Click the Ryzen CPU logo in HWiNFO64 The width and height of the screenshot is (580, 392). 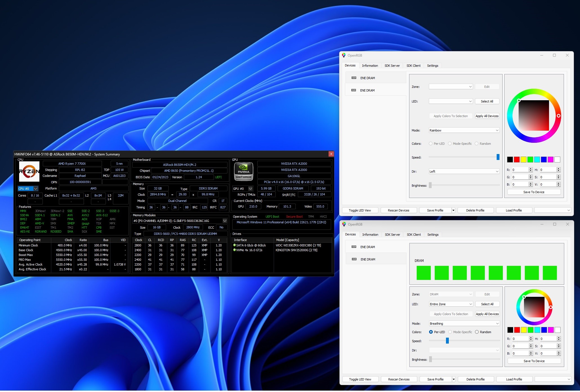coord(29,171)
